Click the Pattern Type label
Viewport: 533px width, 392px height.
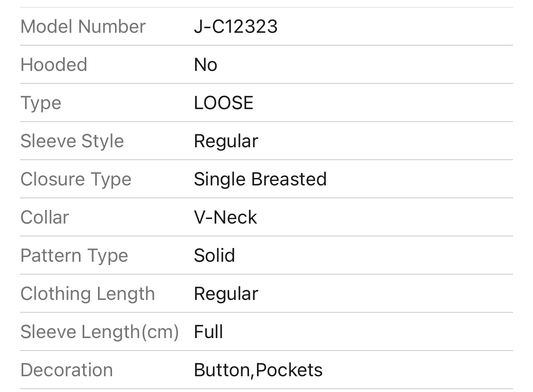pyautogui.click(x=74, y=256)
